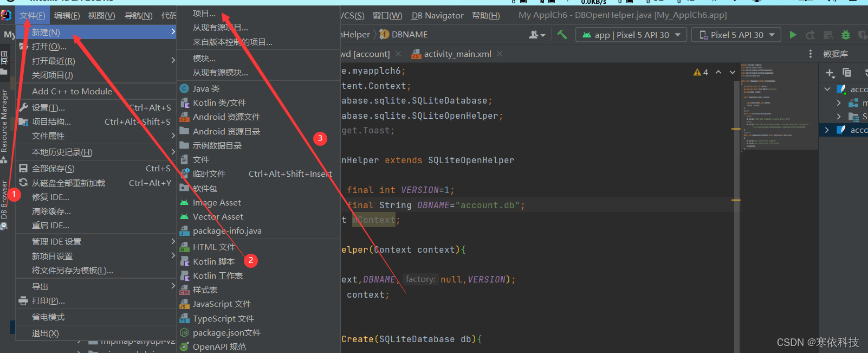Open the 文件(F) menu
The height and width of the screenshot is (353, 868).
(33, 15)
